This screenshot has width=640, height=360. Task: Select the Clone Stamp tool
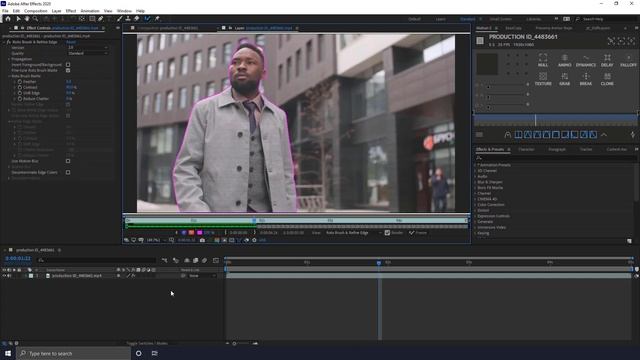pyautogui.click(x=128, y=19)
